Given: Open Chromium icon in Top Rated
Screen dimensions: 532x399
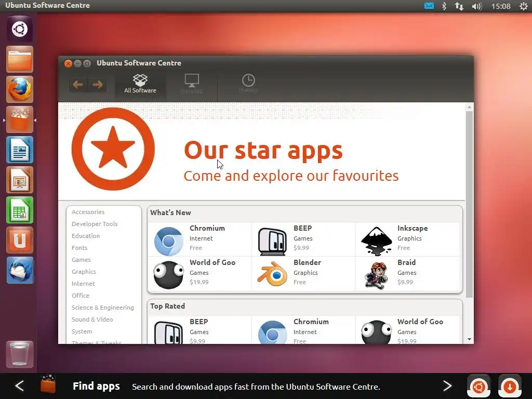Looking at the screenshot, I should (x=272, y=332).
